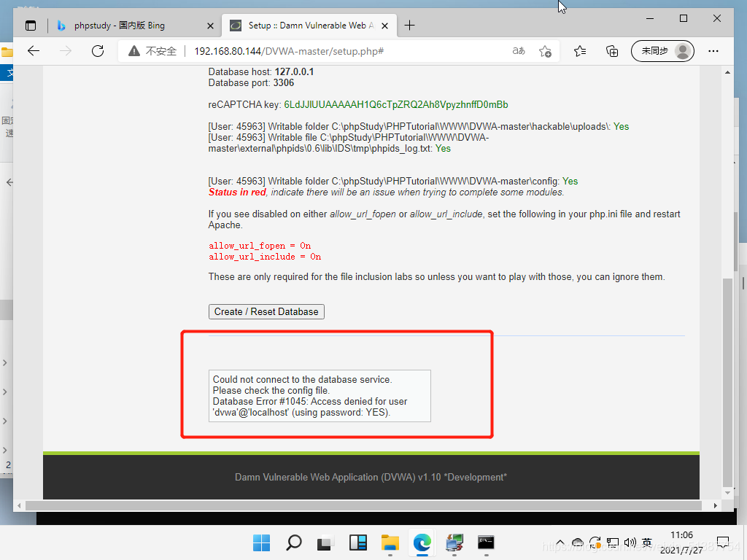
Task: Click the Database host 127.0.0.1 text
Action: click(x=261, y=72)
